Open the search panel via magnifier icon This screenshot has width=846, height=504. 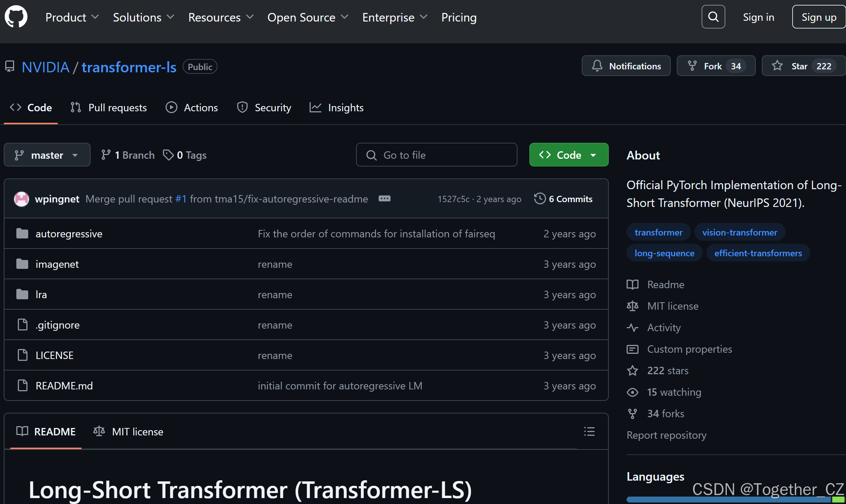(712, 17)
